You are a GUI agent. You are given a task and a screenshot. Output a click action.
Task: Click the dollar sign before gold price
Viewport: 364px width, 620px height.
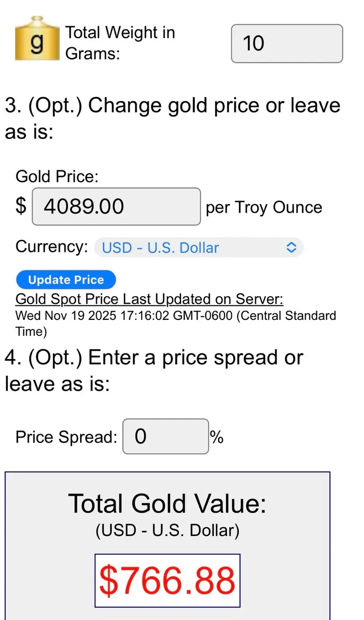click(21, 206)
